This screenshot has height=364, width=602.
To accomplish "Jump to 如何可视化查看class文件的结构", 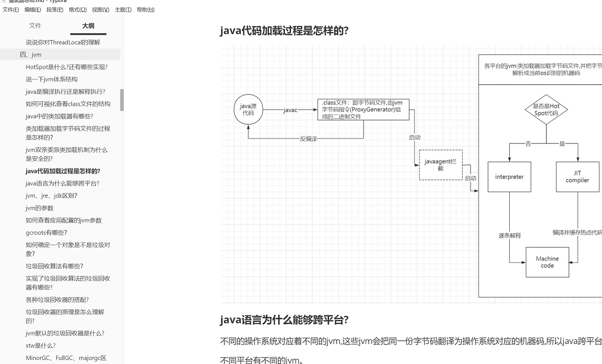I will point(68,104).
